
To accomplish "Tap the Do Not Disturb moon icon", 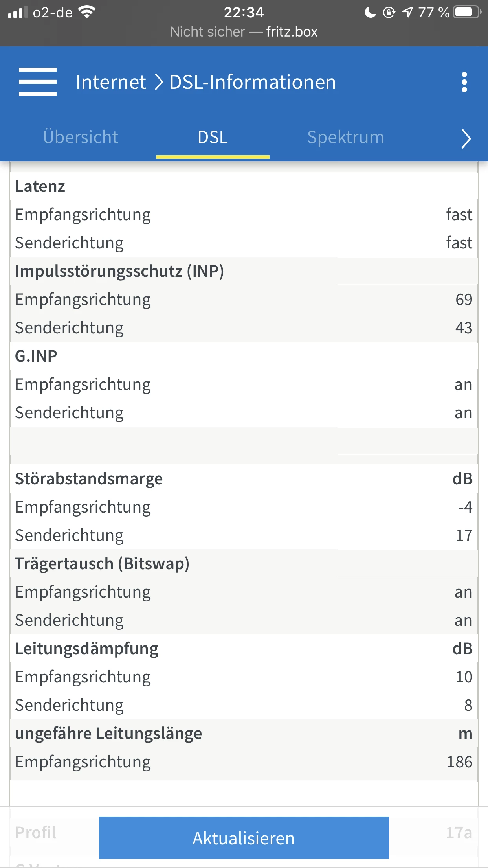I will click(370, 13).
